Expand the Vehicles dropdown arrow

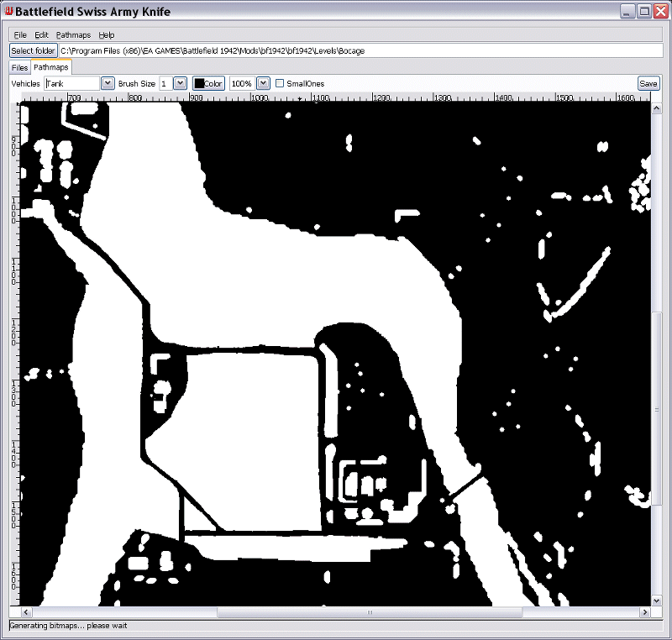tap(108, 83)
